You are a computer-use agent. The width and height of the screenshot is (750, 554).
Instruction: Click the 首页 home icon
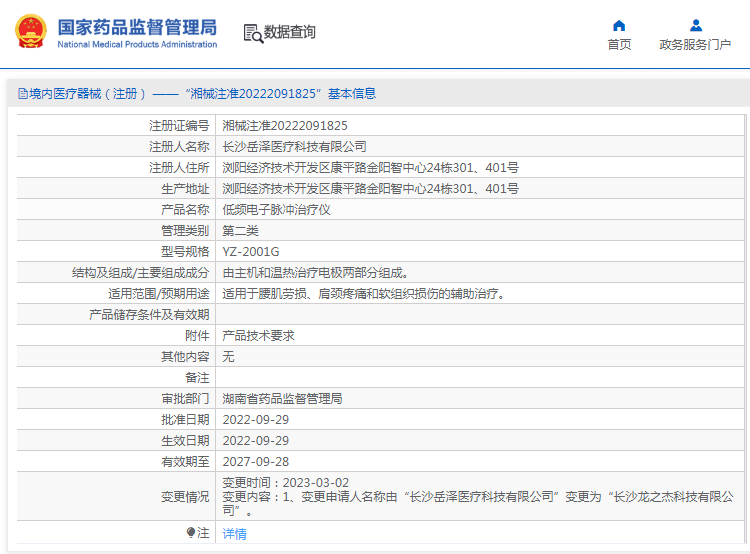pos(619,25)
